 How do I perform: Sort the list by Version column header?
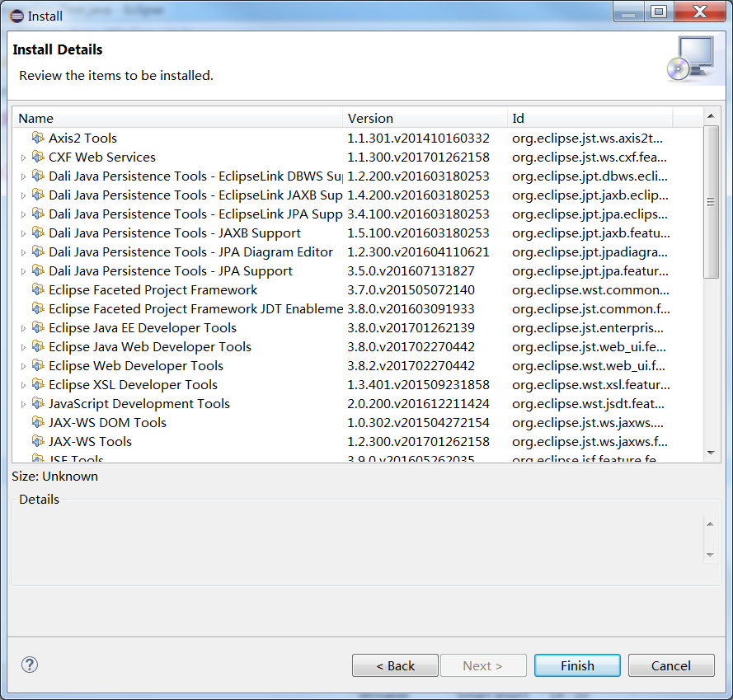425,118
